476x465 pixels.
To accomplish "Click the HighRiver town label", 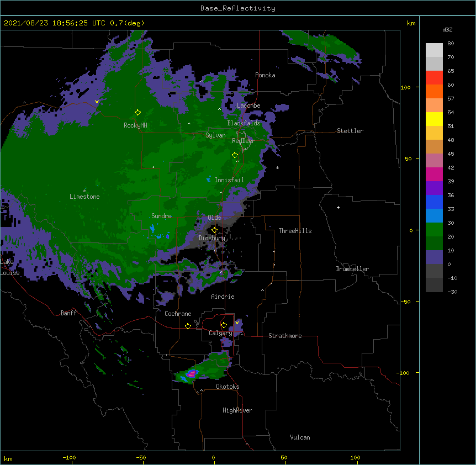I will [237, 410].
